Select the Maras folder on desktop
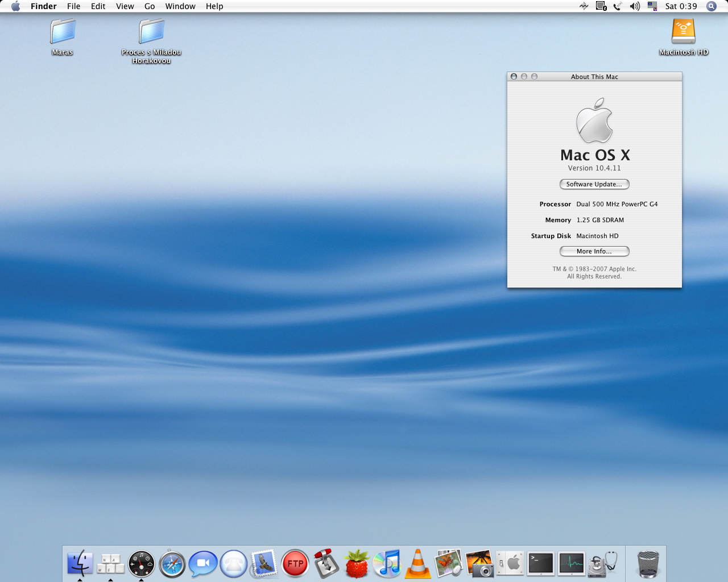The image size is (728, 582). coord(63,32)
